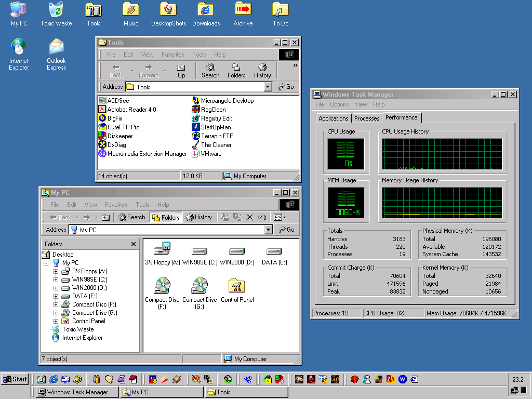Toggle the Search pane in My PC toolbar
The width and height of the screenshot is (532, 399).
pos(131,218)
